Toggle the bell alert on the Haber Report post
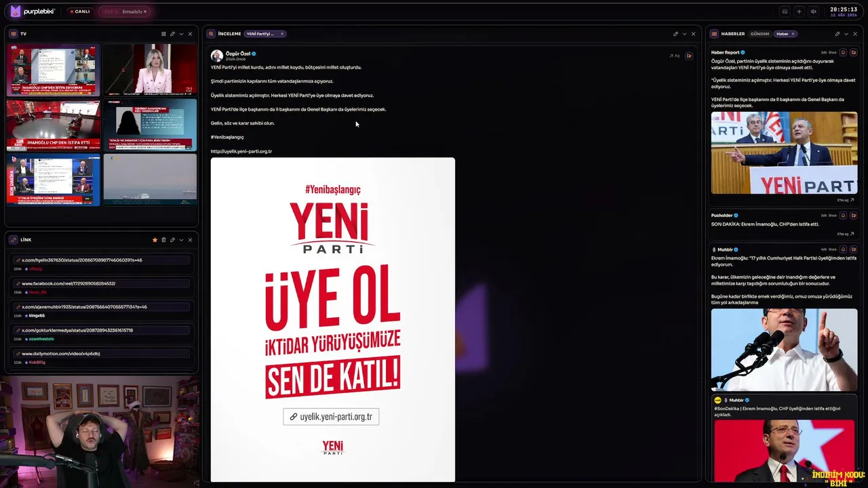The height and width of the screenshot is (488, 868). click(843, 52)
